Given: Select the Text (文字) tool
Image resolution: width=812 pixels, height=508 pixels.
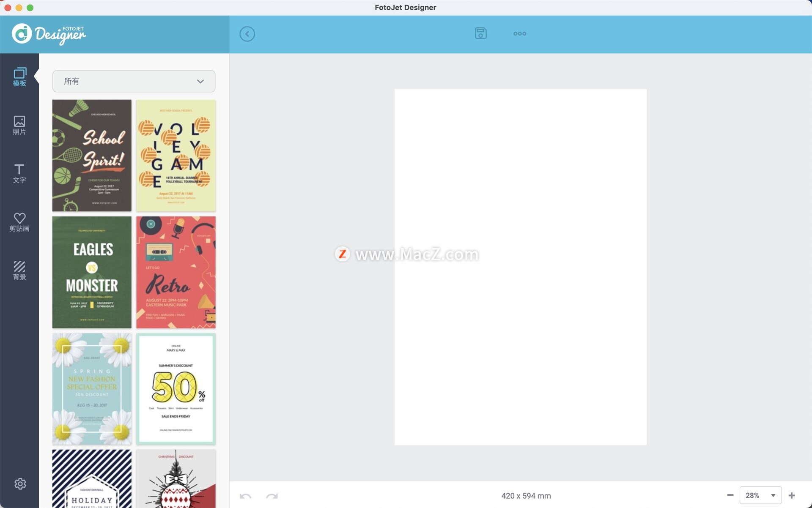Looking at the screenshot, I should point(19,173).
